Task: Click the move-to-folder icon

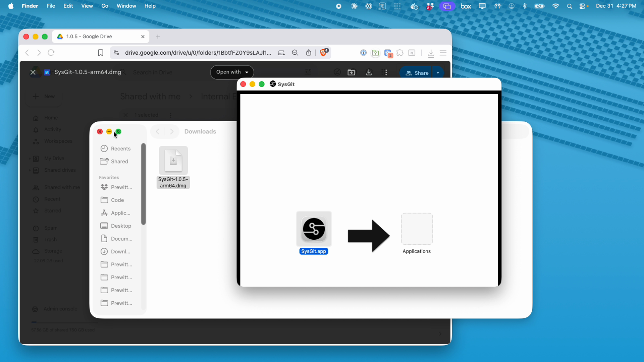Action: [351, 72]
